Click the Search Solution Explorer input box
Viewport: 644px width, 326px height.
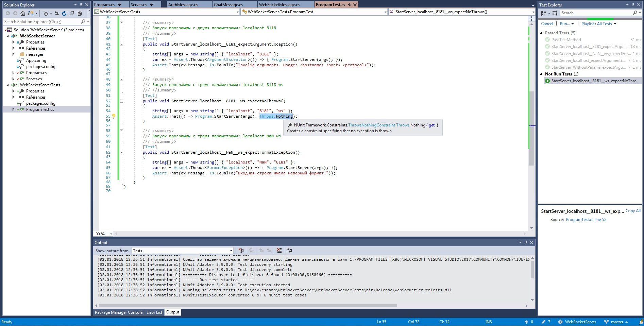(x=41, y=21)
